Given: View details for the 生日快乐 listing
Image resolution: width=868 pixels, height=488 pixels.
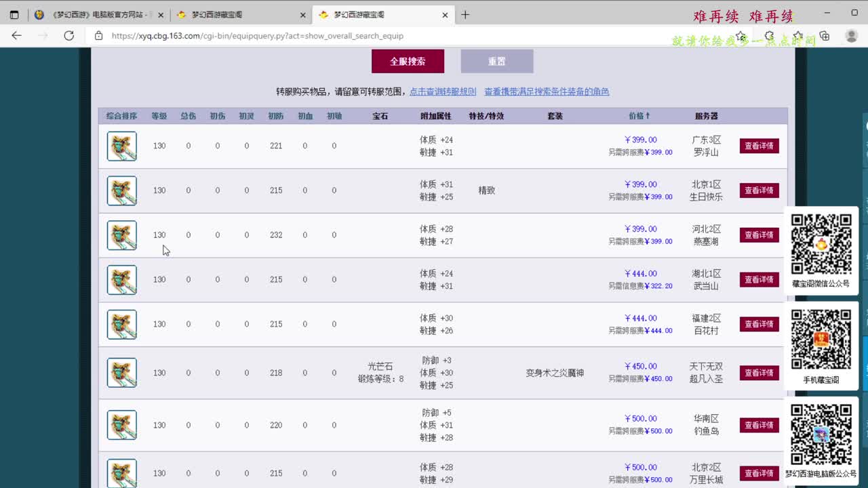Looking at the screenshot, I should (759, 190).
